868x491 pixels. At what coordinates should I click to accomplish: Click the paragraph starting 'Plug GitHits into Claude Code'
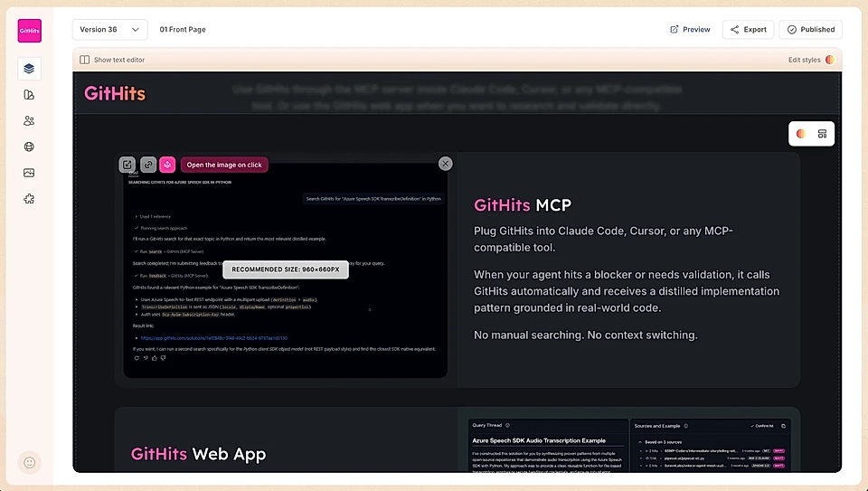tap(603, 239)
